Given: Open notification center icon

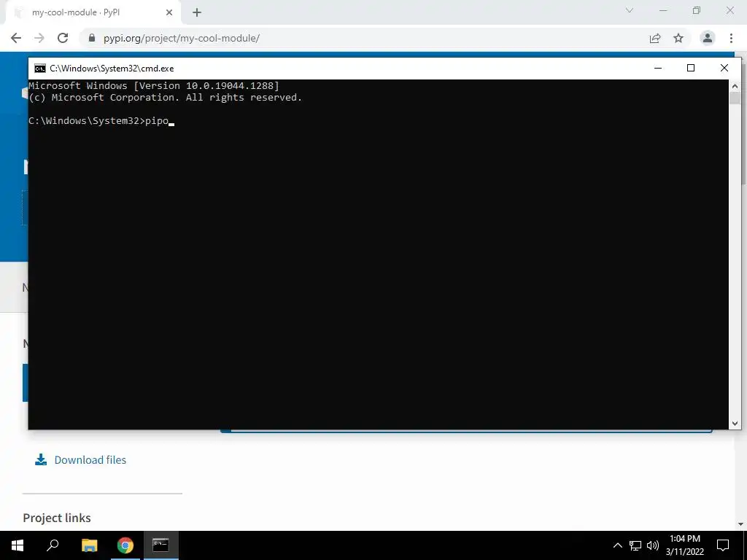Looking at the screenshot, I should pos(723,545).
